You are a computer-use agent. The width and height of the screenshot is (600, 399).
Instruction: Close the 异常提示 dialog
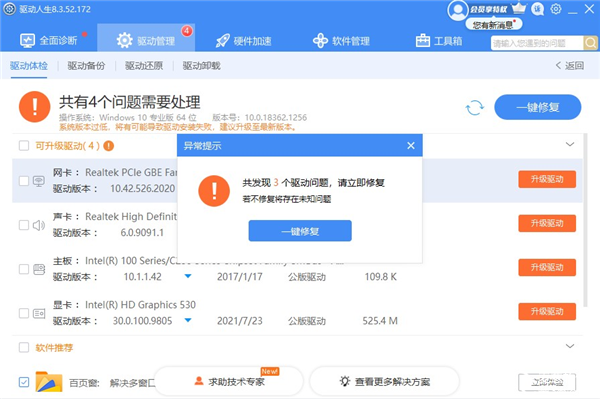pyautogui.click(x=411, y=145)
